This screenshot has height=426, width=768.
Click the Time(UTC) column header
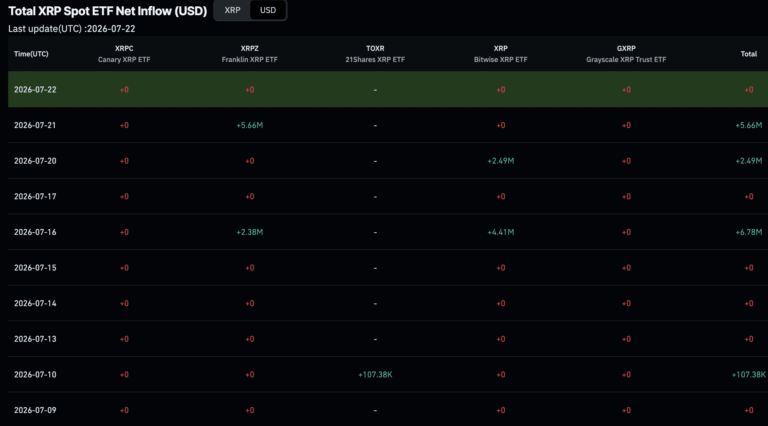tap(31, 54)
